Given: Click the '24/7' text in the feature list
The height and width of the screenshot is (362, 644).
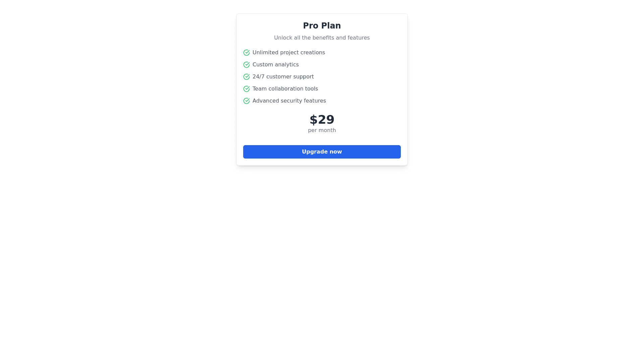Looking at the screenshot, I should pyautogui.click(x=258, y=77).
